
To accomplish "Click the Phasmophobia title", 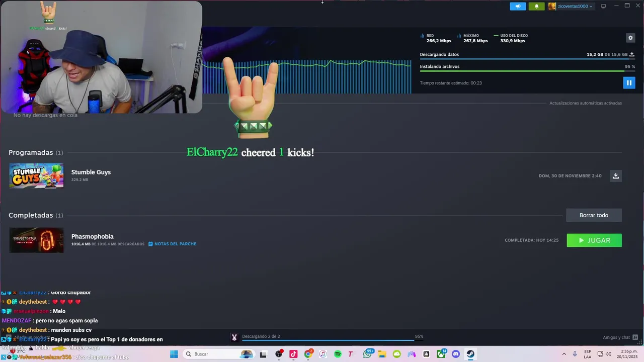I will pyautogui.click(x=92, y=236).
